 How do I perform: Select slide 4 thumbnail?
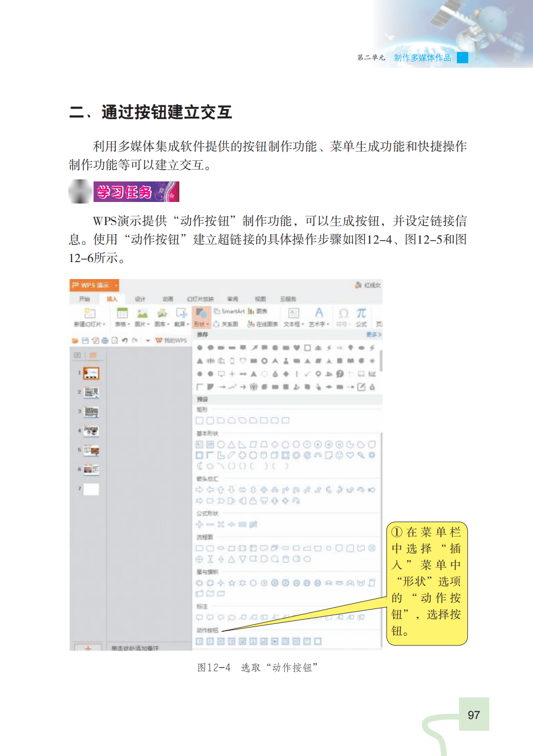coord(91,431)
